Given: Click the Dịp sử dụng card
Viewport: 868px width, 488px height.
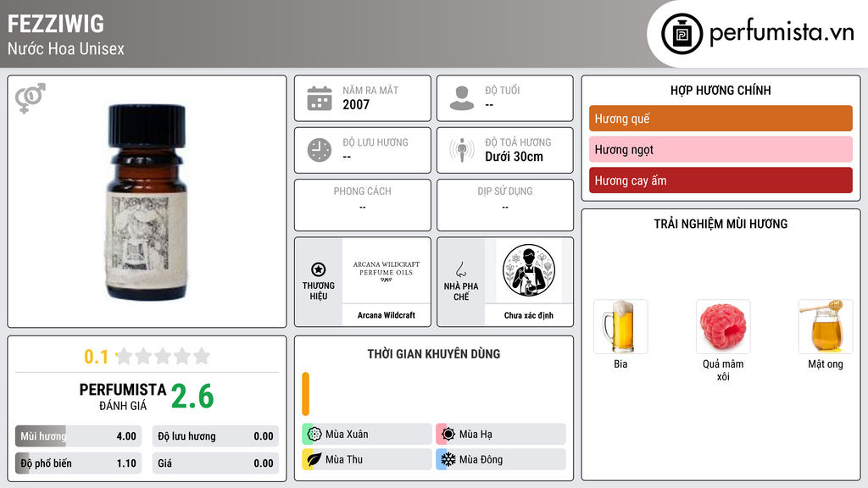Looking at the screenshot, I should [505, 205].
